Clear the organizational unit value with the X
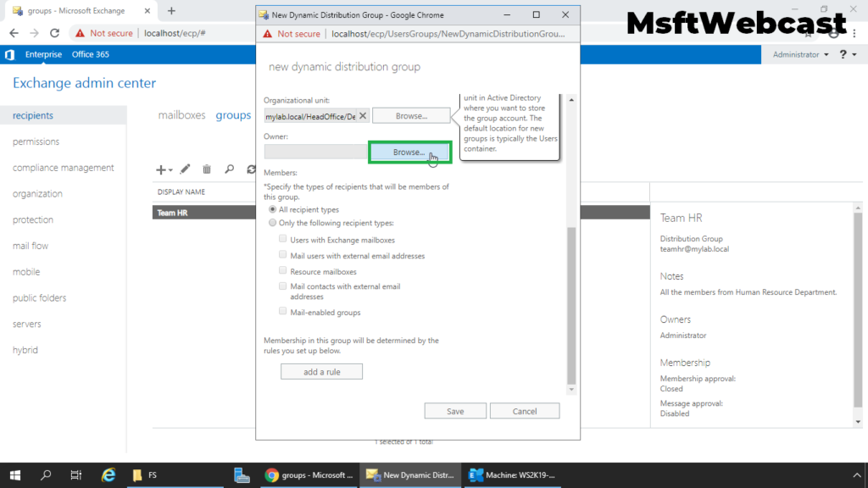The height and width of the screenshot is (488, 868). [x=363, y=115]
